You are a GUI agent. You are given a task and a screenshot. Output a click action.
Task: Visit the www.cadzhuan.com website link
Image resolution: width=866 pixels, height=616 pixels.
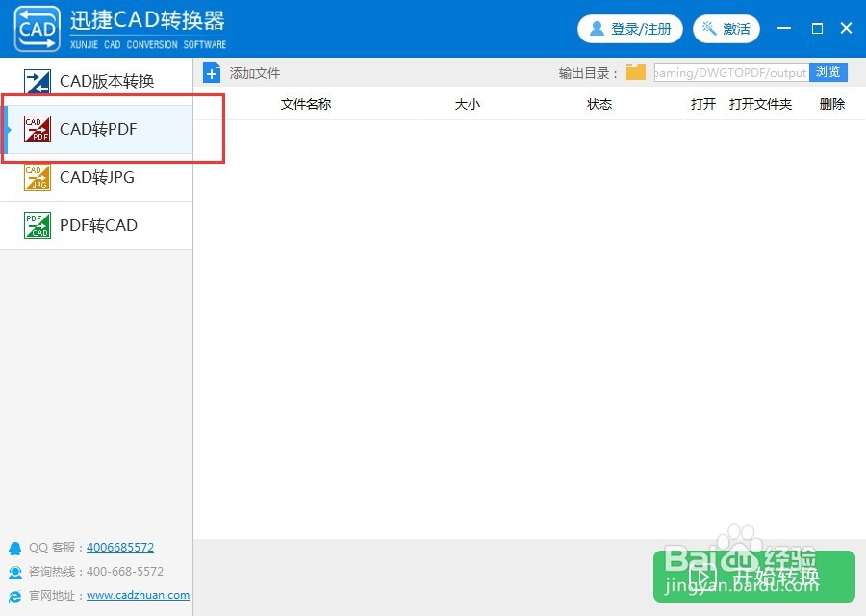pos(138,595)
